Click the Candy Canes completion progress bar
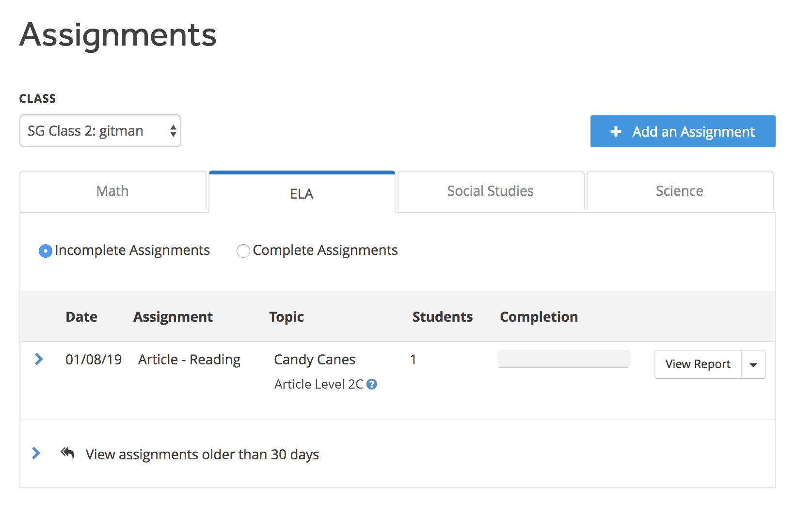The height and width of the screenshot is (532, 797). click(x=563, y=359)
